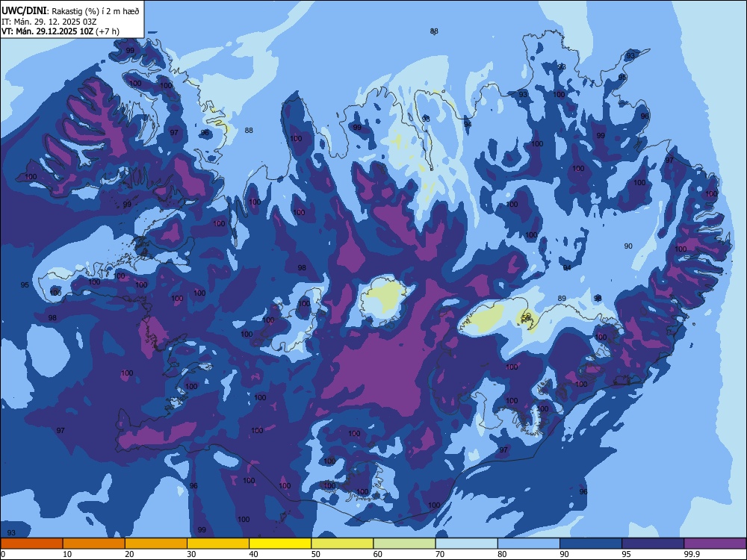Viewport: 747px width, 560px height.
Task: Select the '40' legend tick label
Action: [253, 554]
